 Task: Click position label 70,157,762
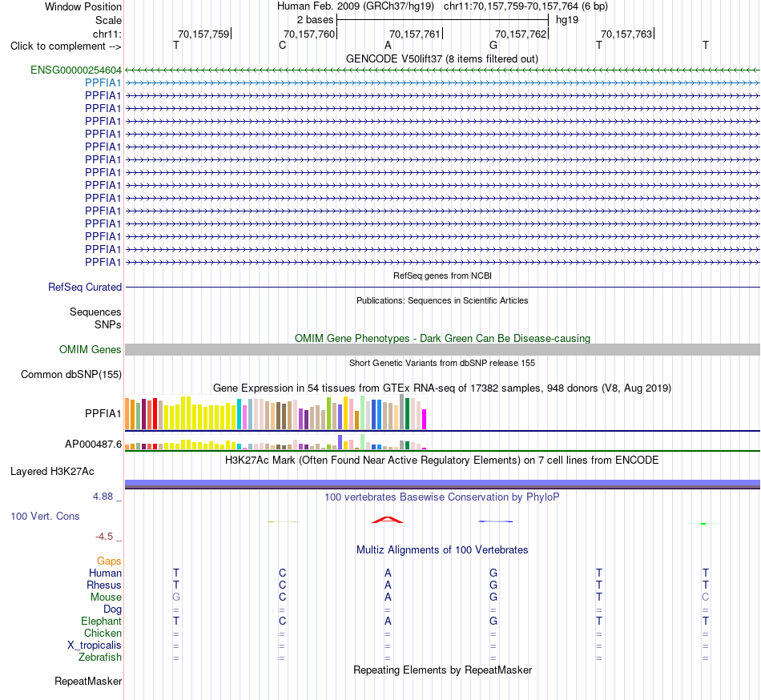click(x=521, y=34)
